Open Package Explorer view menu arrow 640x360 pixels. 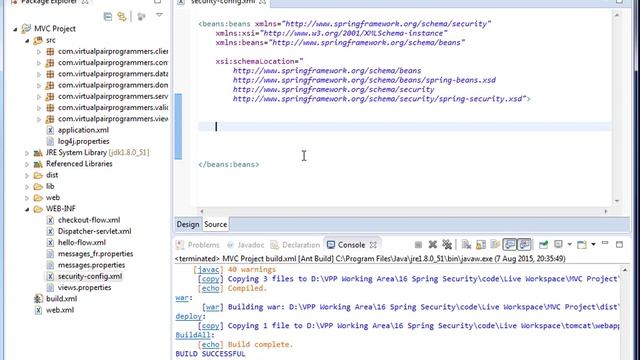point(159,16)
